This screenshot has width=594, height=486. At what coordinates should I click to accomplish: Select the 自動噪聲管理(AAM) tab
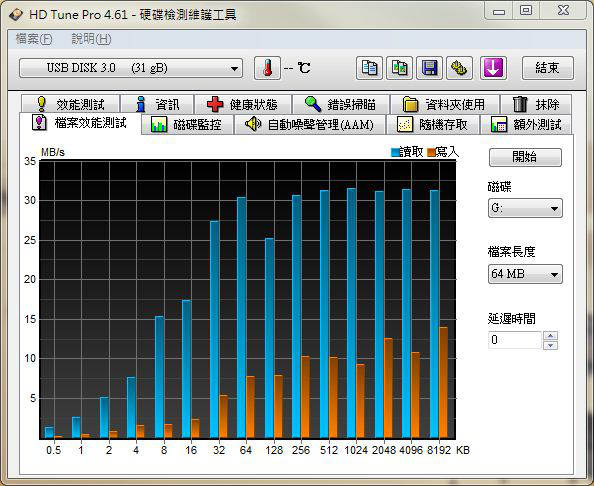[x=310, y=125]
